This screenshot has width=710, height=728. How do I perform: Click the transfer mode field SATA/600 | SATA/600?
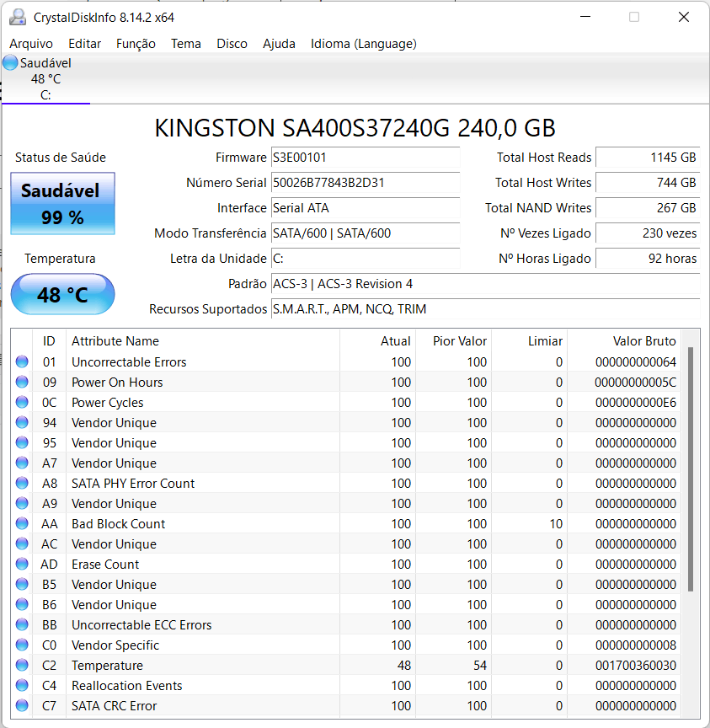tap(366, 233)
